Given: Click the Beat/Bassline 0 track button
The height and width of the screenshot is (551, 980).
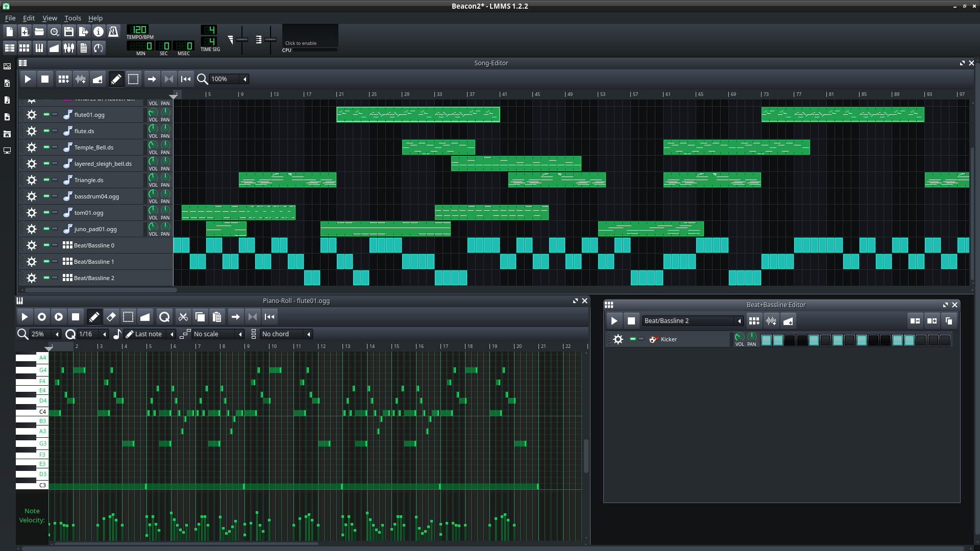Looking at the screenshot, I should coord(102,245).
